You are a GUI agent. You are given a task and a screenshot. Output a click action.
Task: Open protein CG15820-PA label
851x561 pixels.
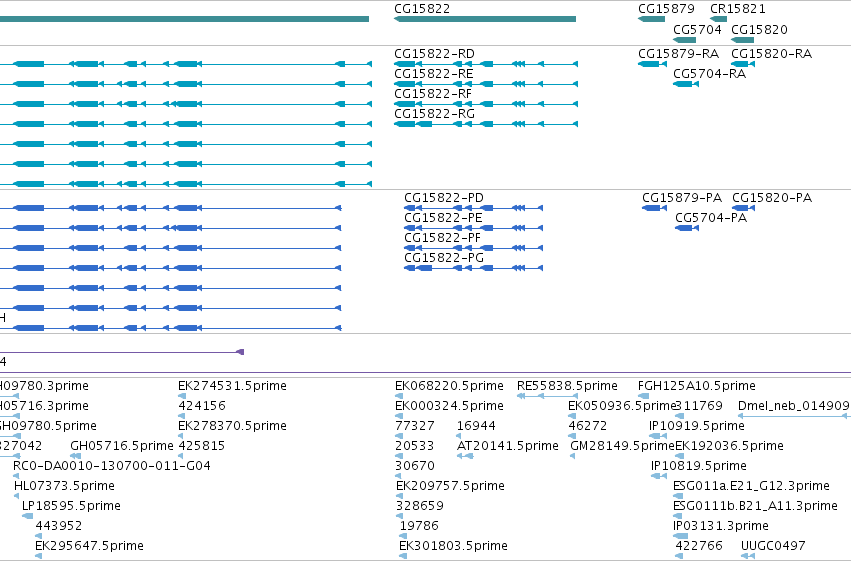pos(772,197)
